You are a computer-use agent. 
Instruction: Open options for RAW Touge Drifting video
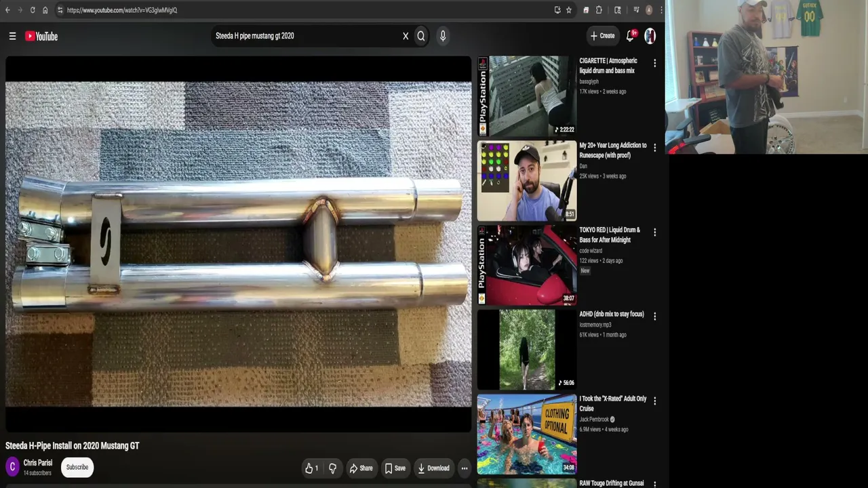[654, 484]
